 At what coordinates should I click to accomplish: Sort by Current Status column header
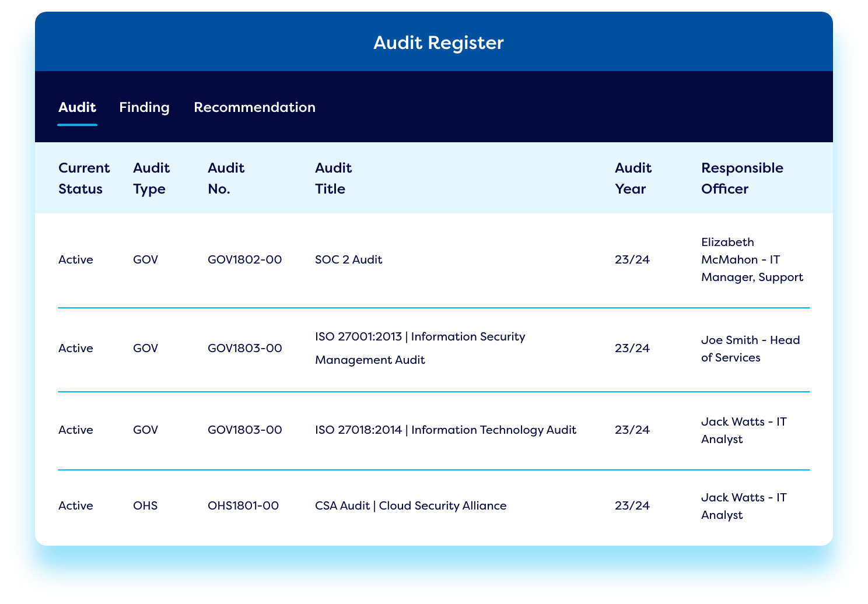pos(84,178)
